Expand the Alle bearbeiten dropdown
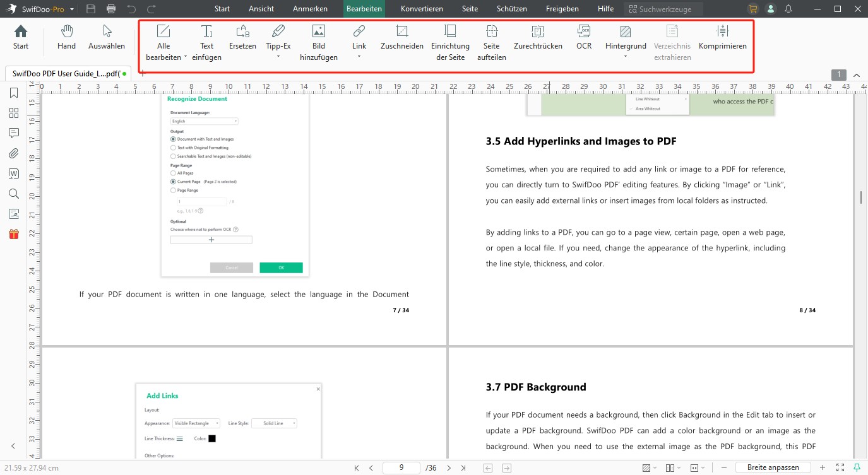 (x=186, y=57)
